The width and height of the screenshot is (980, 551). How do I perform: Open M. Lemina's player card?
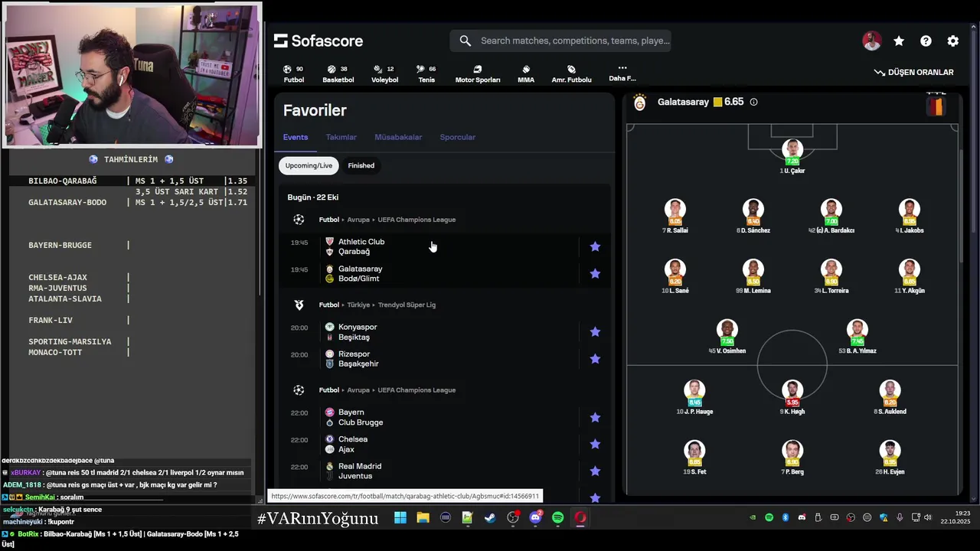[x=753, y=277]
